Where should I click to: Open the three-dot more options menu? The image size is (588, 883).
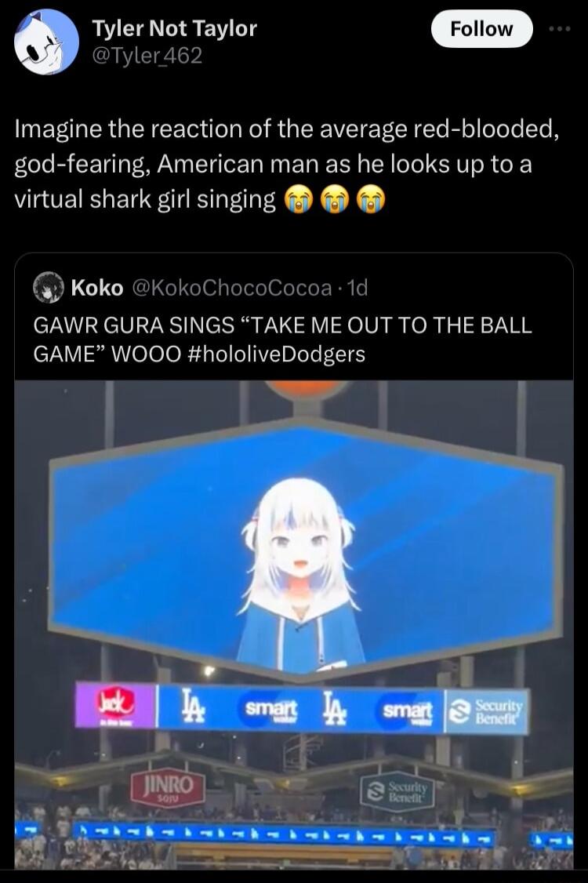click(x=560, y=29)
